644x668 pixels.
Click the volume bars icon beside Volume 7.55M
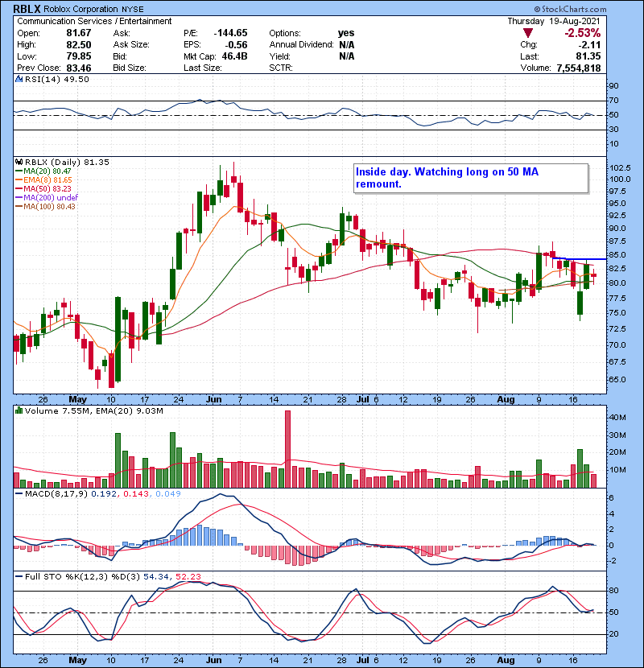click(19, 410)
